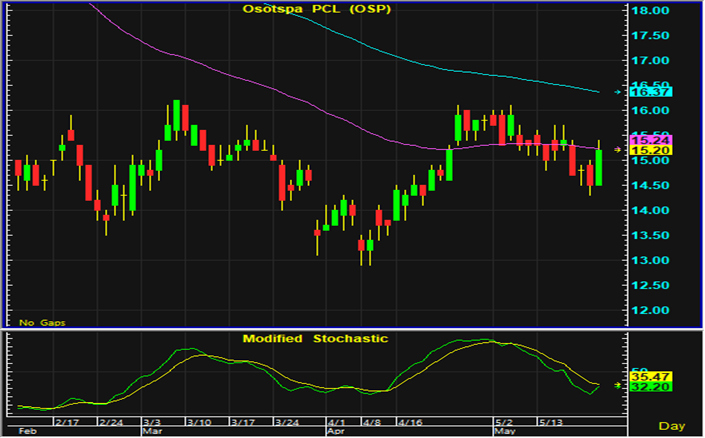Select the 3/3 date label

(152, 422)
